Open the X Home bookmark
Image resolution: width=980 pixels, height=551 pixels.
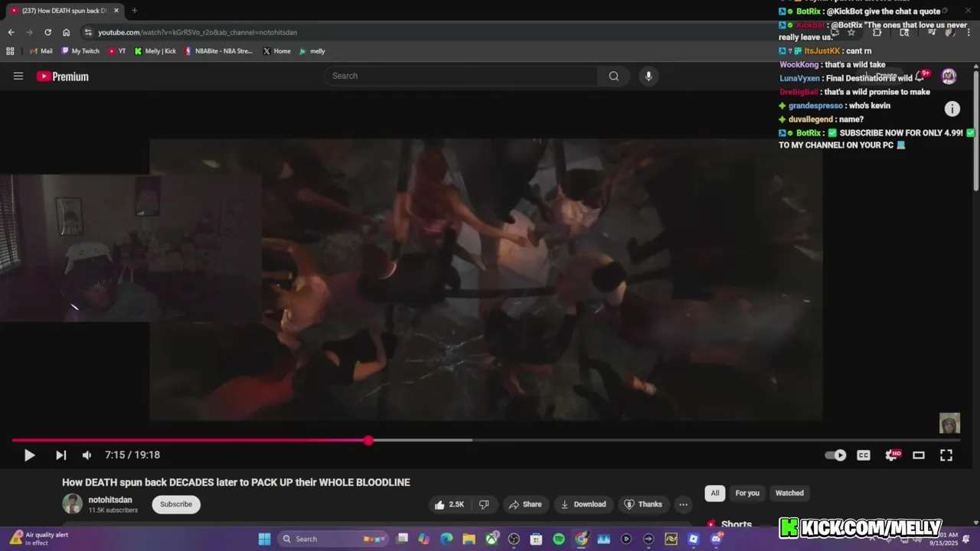coord(276,51)
